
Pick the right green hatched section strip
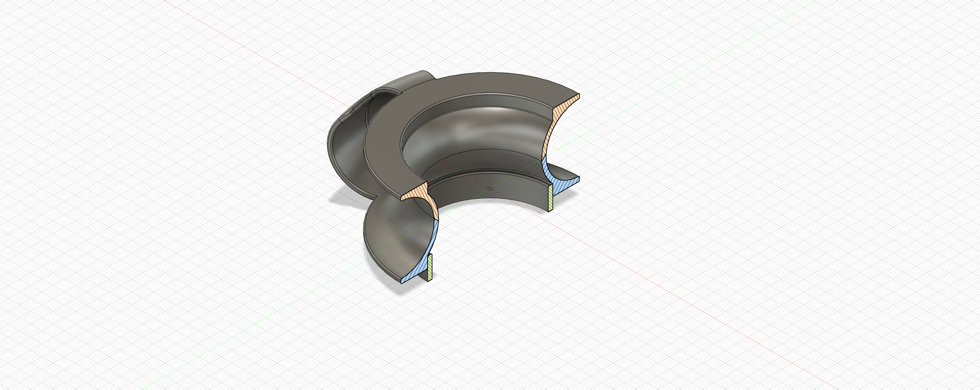click(x=550, y=198)
